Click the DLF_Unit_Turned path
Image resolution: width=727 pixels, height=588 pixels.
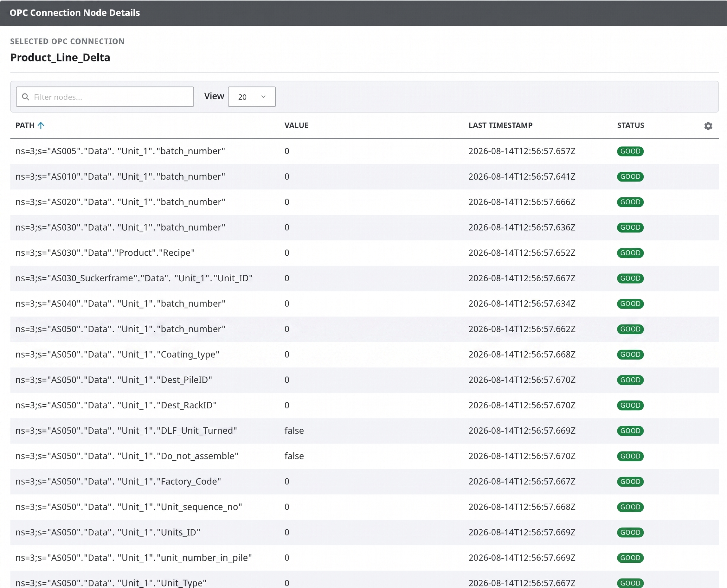coord(126,431)
